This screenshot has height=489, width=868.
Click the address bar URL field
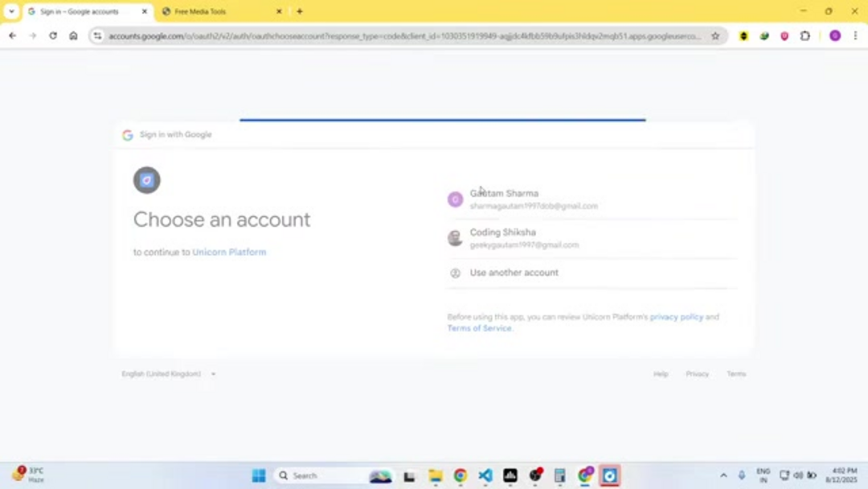pyautogui.click(x=402, y=35)
